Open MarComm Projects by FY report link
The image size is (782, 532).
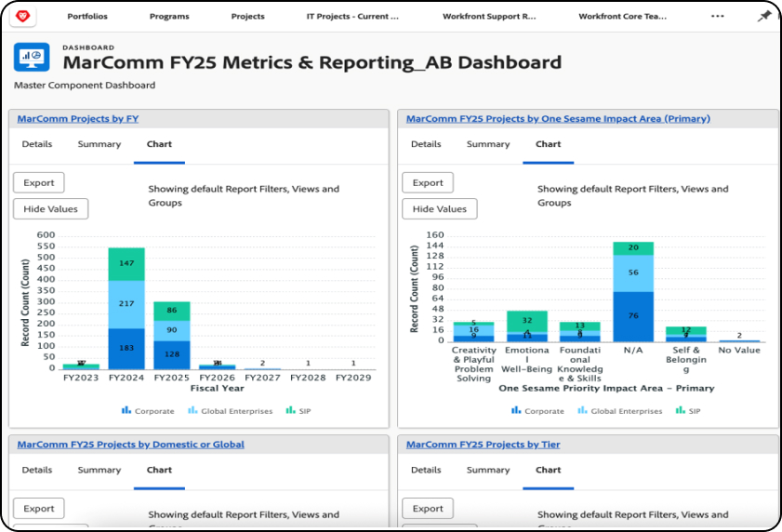78,119
